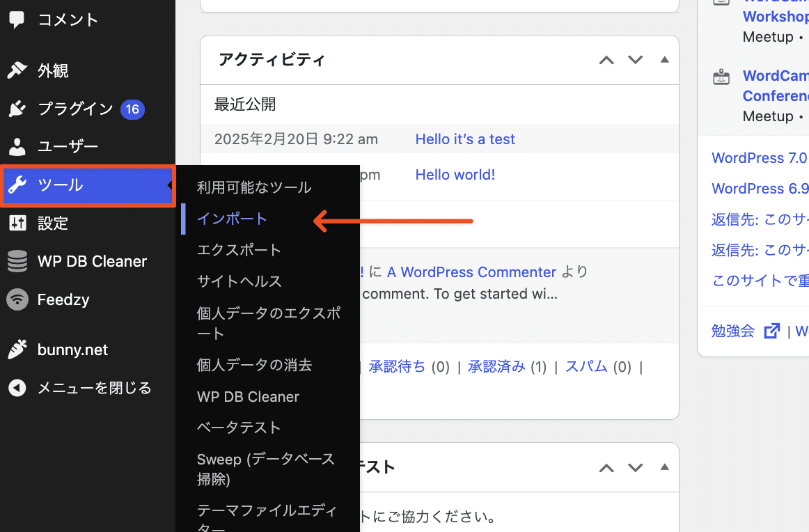Click the WP DB Cleaner database icon
809x532 pixels.
click(17, 261)
